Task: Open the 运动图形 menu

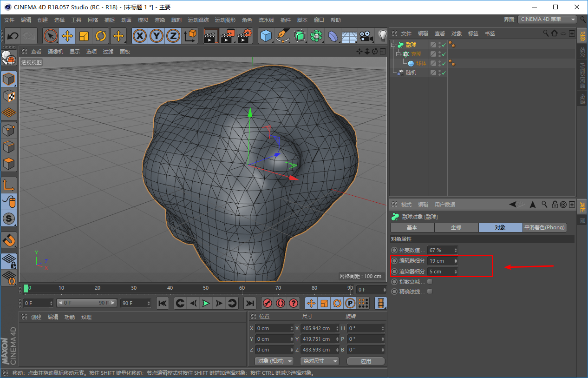Action: [x=225, y=20]
